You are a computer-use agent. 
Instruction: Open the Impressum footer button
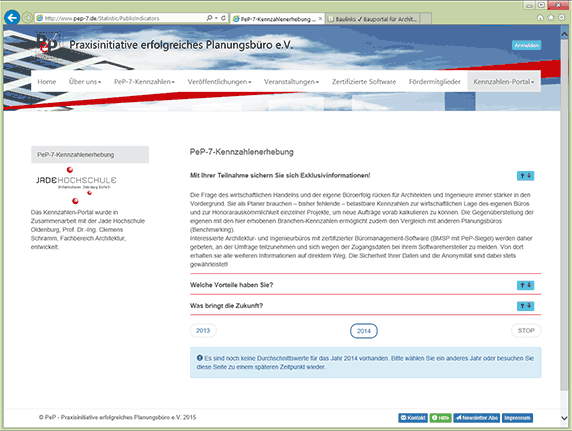[x=517, y=418]
